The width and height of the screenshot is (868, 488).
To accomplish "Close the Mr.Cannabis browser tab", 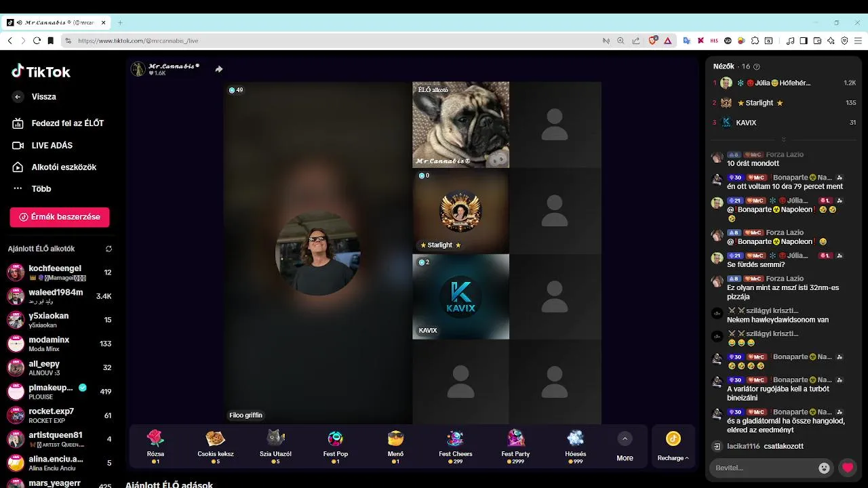I will [104, 22].
